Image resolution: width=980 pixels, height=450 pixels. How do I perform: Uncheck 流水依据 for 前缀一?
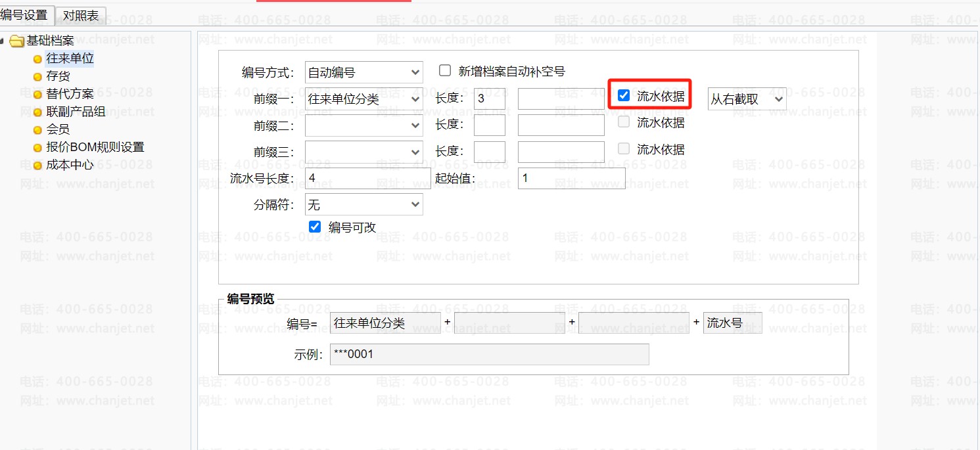[x=624, y=96]
